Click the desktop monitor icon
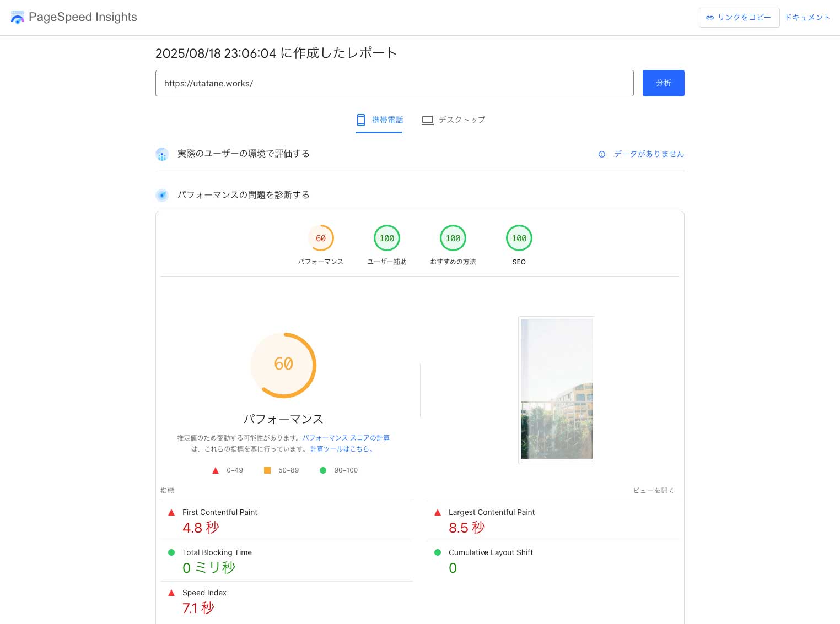Image resolution: width=840 pixels, height=624 pixels. coord(428,120)
